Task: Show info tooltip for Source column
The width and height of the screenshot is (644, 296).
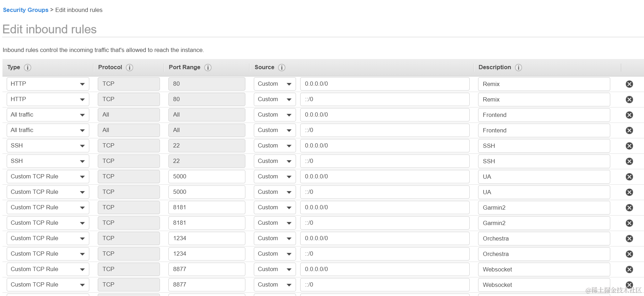Action: pyautogui.click(x=282, y=67)
